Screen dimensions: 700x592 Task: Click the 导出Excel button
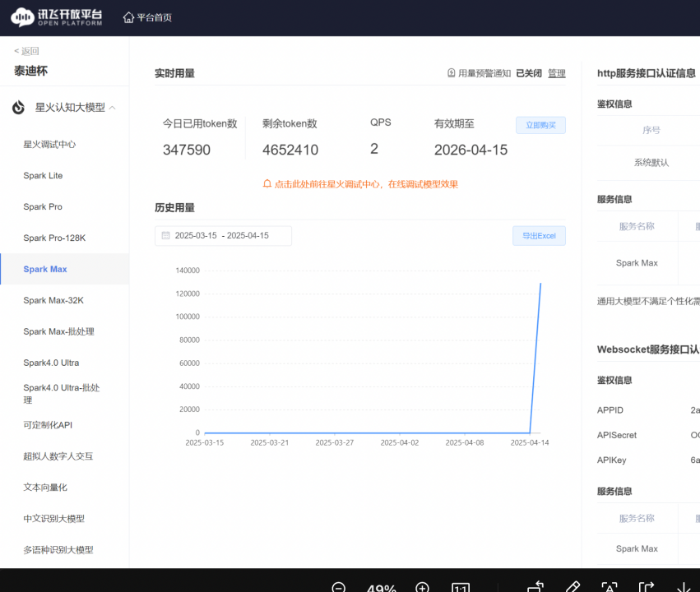point(539,235)
